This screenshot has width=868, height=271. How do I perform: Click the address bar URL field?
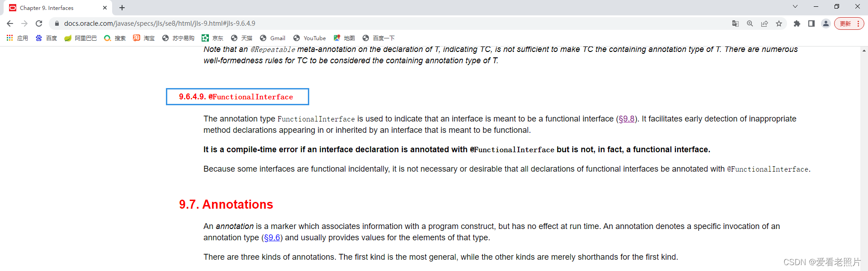[362, 23]
